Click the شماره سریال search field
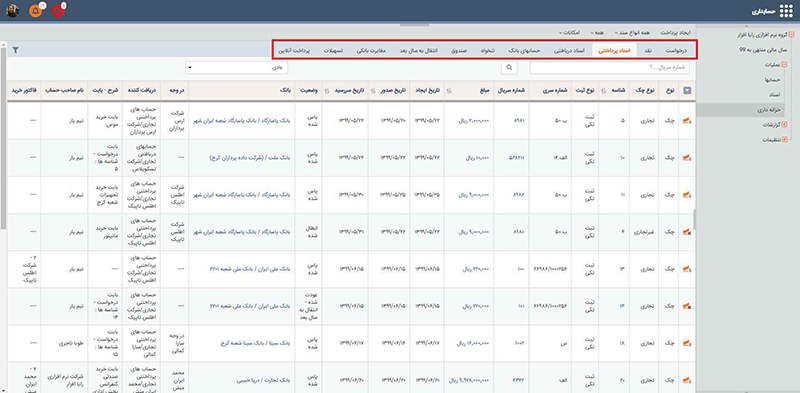Image resolution: width=800 pixels, height=393 pixels. (610, 67)
